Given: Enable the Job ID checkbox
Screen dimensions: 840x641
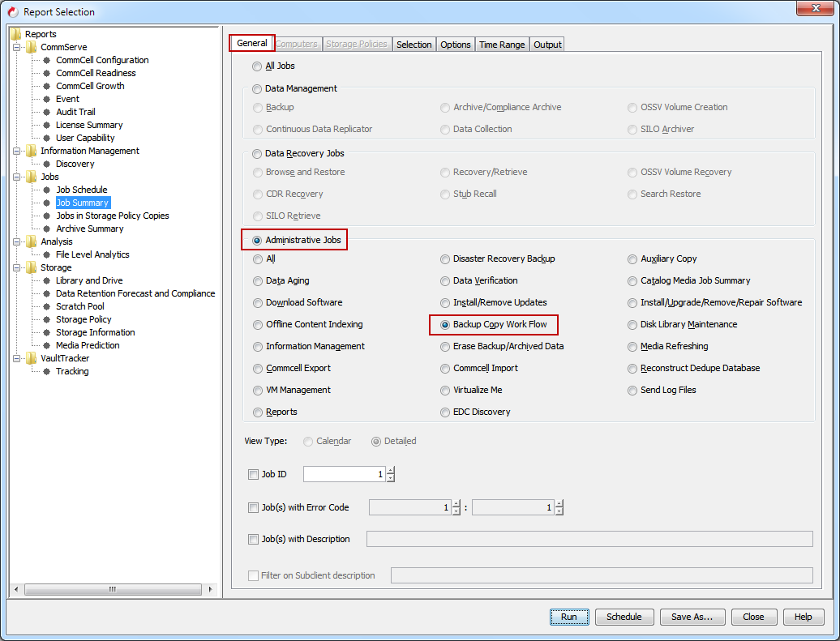Looking at the screenshot, I should [254, 474].
